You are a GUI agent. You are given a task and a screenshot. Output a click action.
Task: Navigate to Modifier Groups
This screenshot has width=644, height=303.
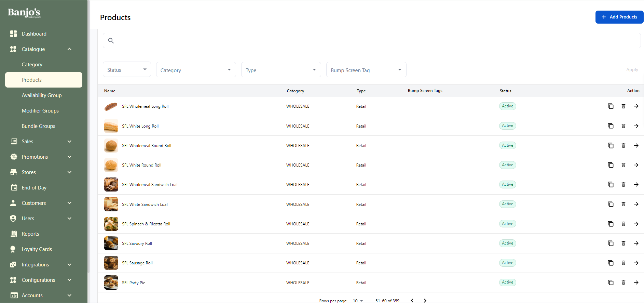40,111
